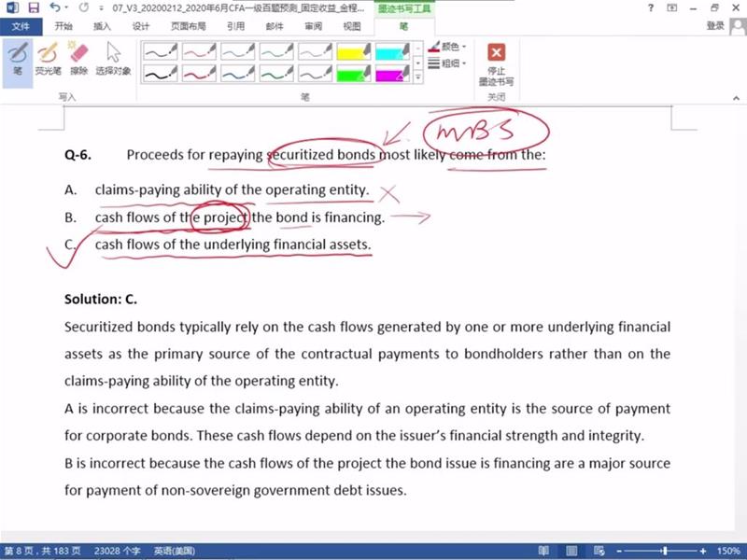Screen dimensions: 747x560
Task: Open the pen Thickness (粗细) dropdown
Action: [x=447, y=63]
